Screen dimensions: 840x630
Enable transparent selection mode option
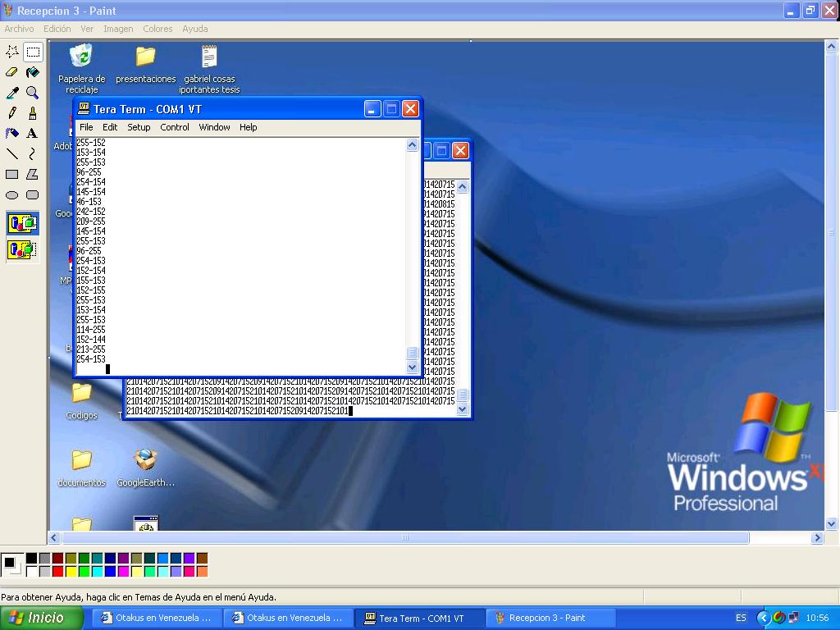coord(22,249)
